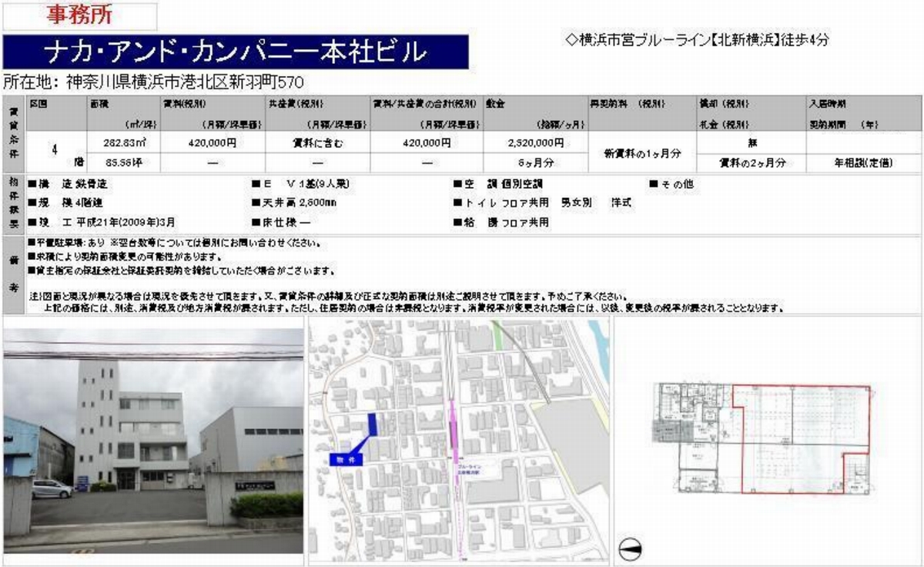Click the 規模 4階建 scale line

[67, 203]
